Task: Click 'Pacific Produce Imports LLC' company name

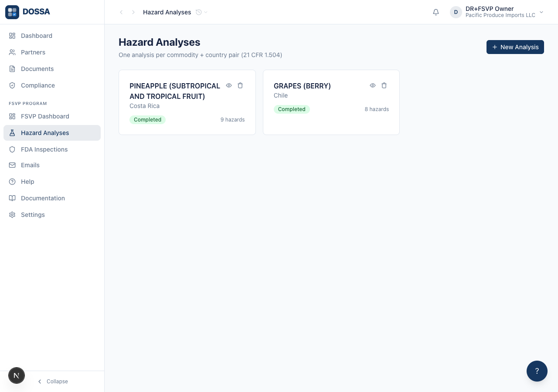Action: (500, 15)
